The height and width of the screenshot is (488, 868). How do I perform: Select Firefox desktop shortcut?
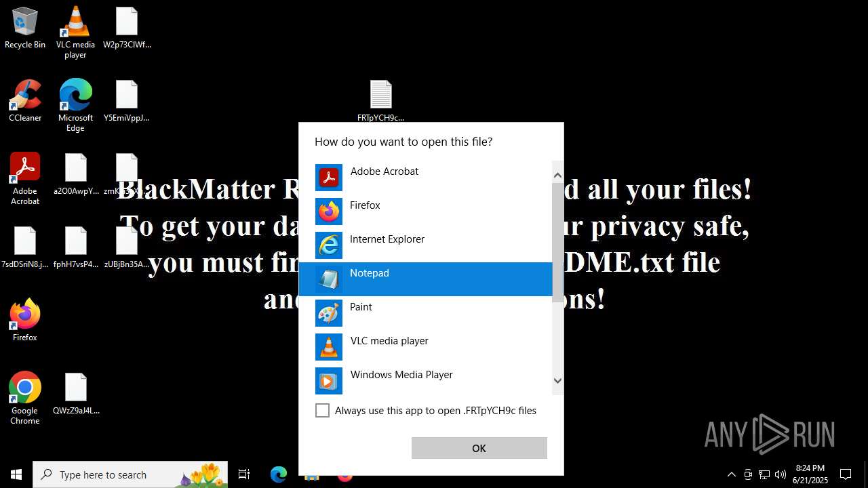point(25,320)
